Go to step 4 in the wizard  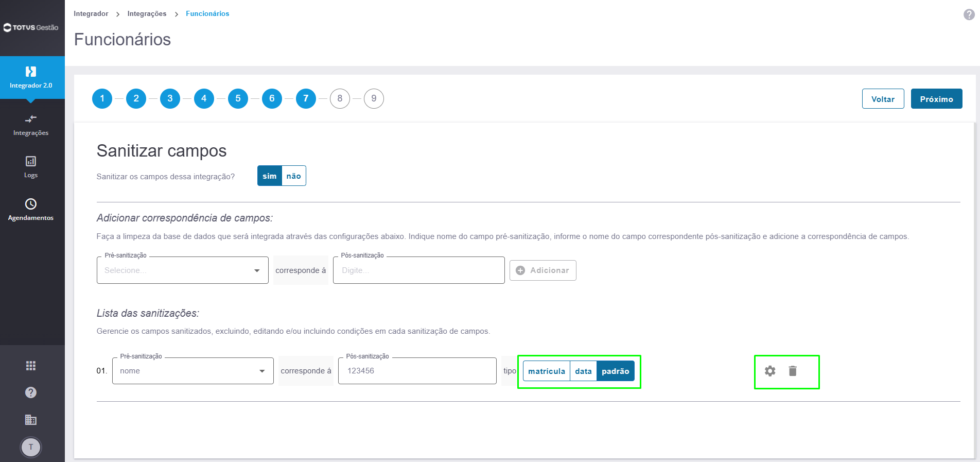204,98
